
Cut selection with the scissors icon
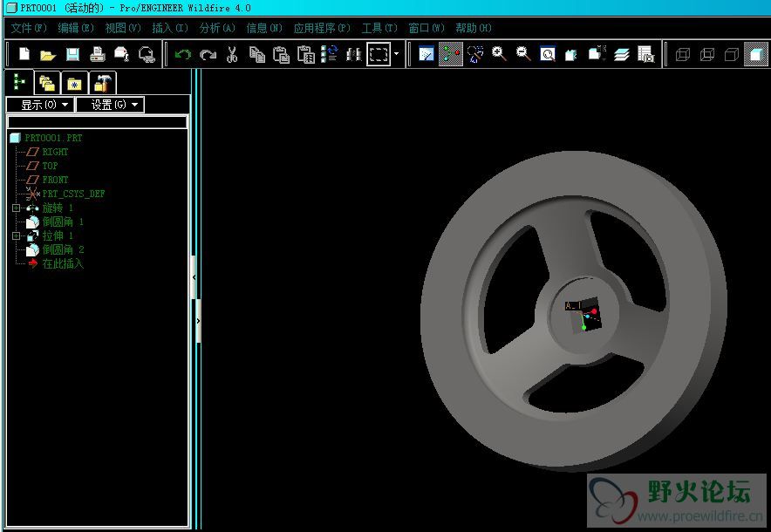pos(232,54)
